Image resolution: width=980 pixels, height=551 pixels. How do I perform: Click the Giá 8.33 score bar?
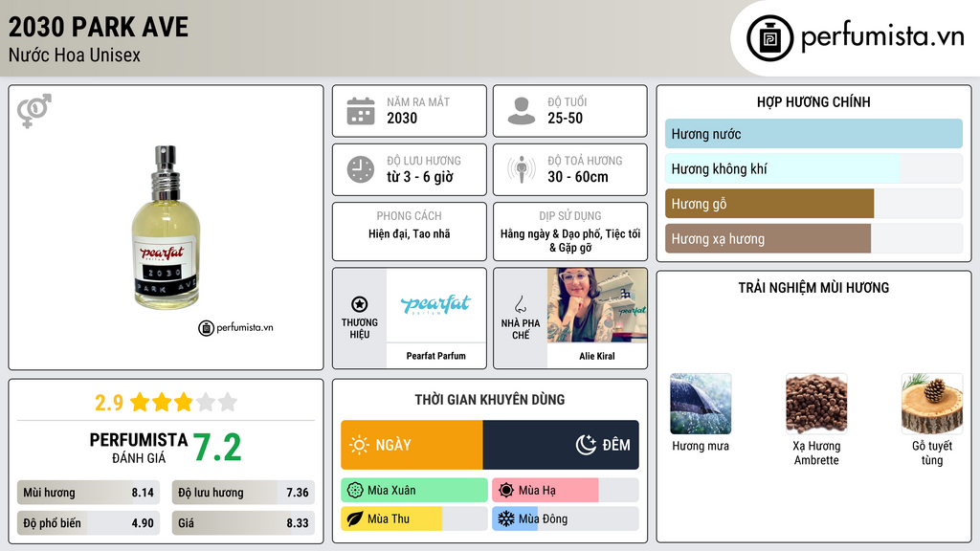(243, 523)
